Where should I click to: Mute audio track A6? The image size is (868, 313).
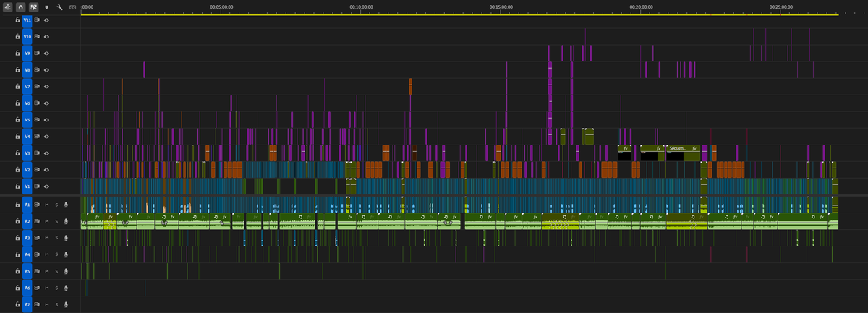click(x=47, y=288)
